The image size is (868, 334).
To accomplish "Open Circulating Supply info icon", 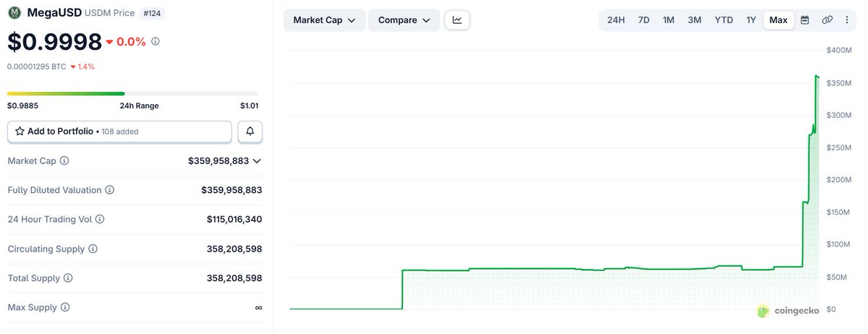I will click(93, 249).
